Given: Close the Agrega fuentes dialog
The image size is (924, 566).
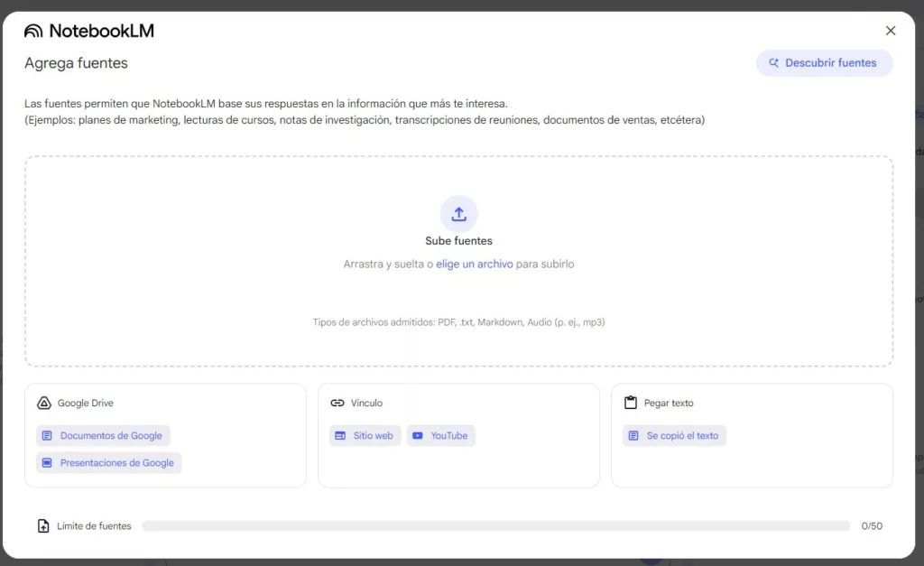Looking at the screenshot, I should (x=891, y=31).
